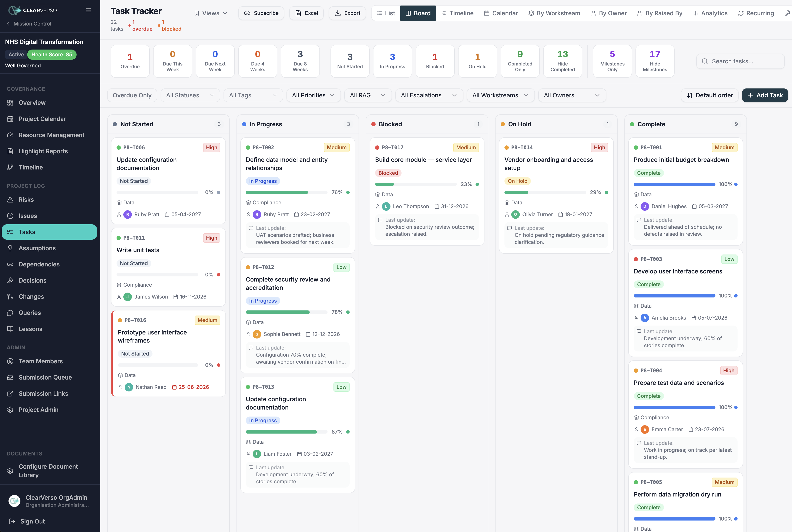This screenshot has height=532, width=792.
Task: Click the Excel export button
Action: (x=306, y=13)
